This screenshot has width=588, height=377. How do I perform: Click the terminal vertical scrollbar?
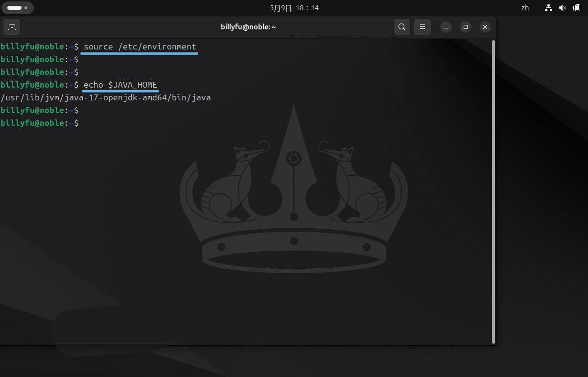click(x=493, y=191)
